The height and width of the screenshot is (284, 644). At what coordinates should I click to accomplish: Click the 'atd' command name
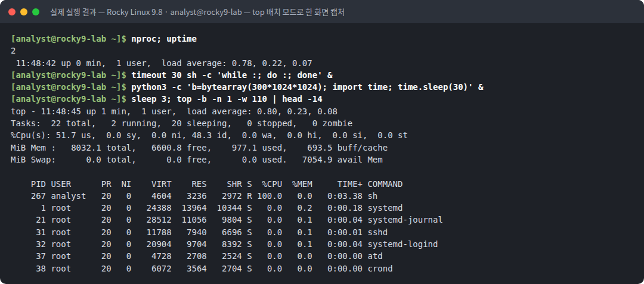tap(375, 257)
